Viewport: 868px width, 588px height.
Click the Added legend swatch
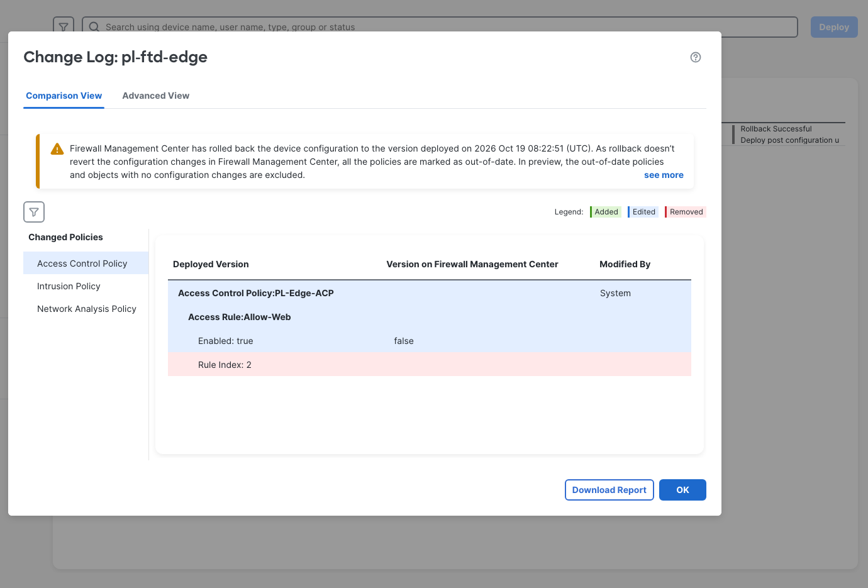click(x=606, y=212)
